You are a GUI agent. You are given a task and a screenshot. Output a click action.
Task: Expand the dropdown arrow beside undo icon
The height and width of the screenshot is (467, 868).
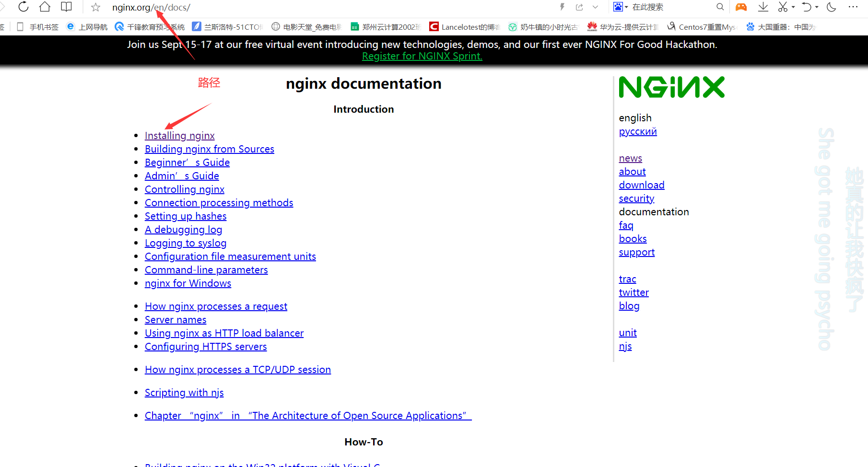(817, 7)
